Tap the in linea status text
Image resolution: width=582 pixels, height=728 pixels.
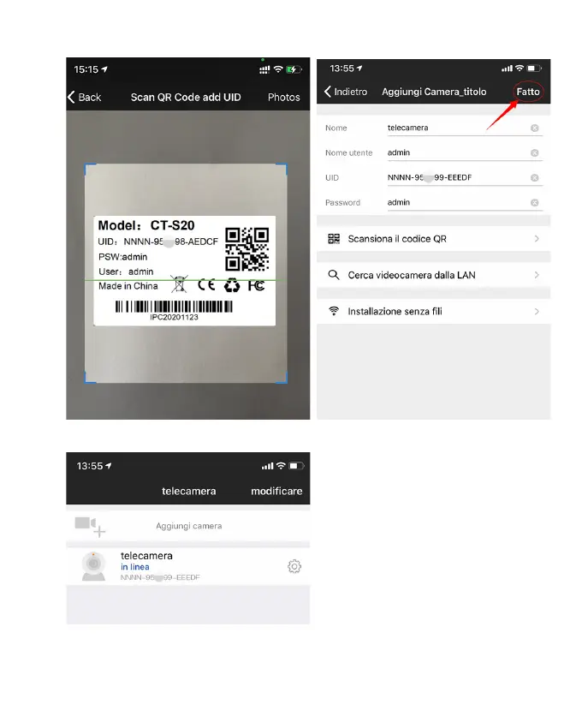tap(135, 567)
